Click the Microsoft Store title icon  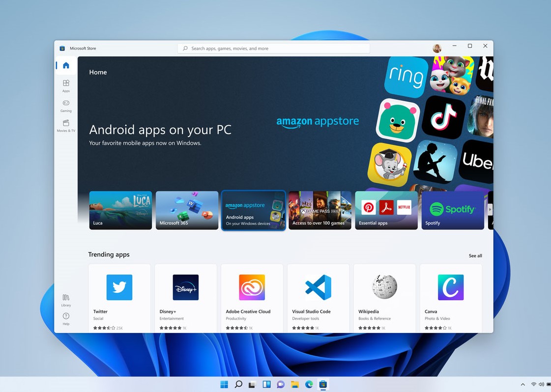tap(62, 48)
